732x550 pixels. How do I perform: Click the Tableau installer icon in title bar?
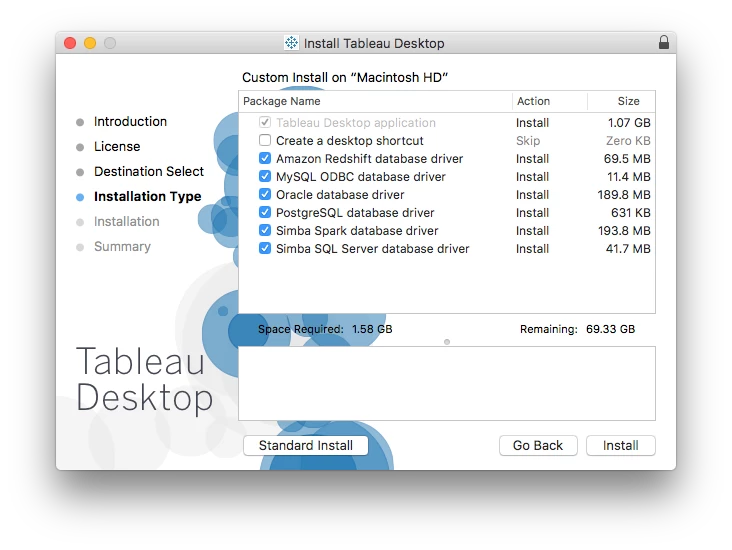[x=291, y=43]
